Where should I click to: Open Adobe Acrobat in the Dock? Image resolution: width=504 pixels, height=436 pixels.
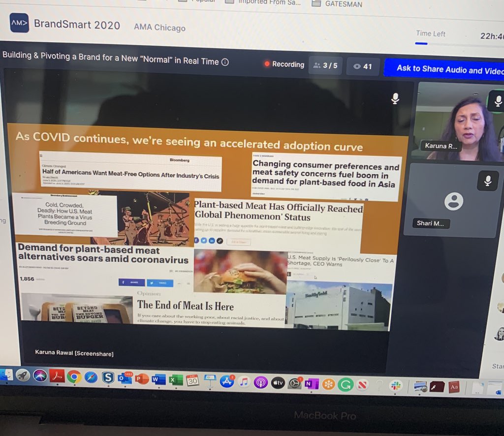click(57, 376)
